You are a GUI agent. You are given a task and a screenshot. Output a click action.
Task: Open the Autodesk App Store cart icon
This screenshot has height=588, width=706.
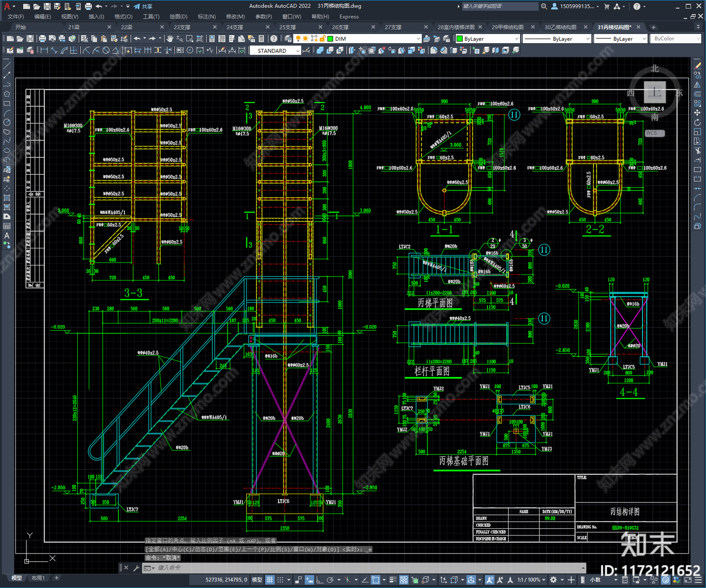click(607, 6)
